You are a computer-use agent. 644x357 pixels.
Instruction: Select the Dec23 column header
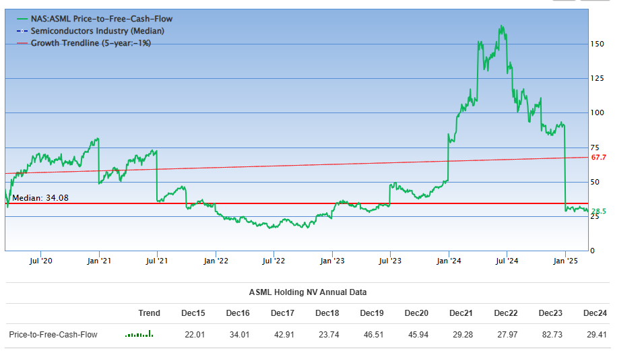pyautogui.click(x=550, y=313)
